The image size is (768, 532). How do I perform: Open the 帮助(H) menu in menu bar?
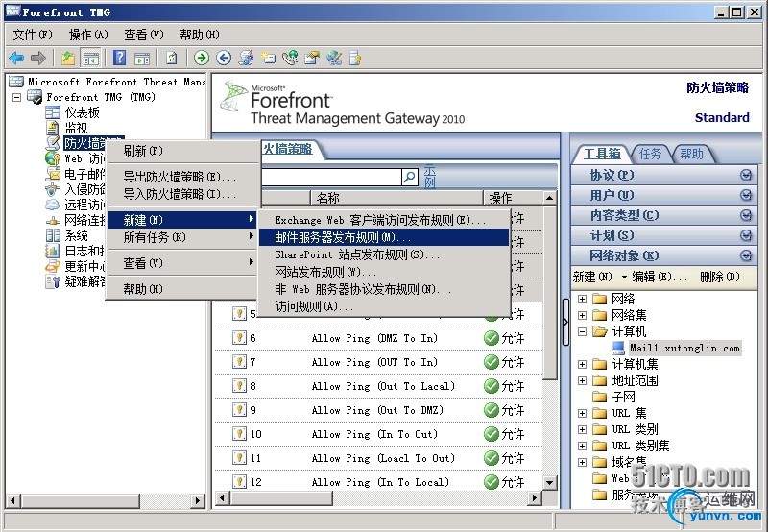[200, 35]
